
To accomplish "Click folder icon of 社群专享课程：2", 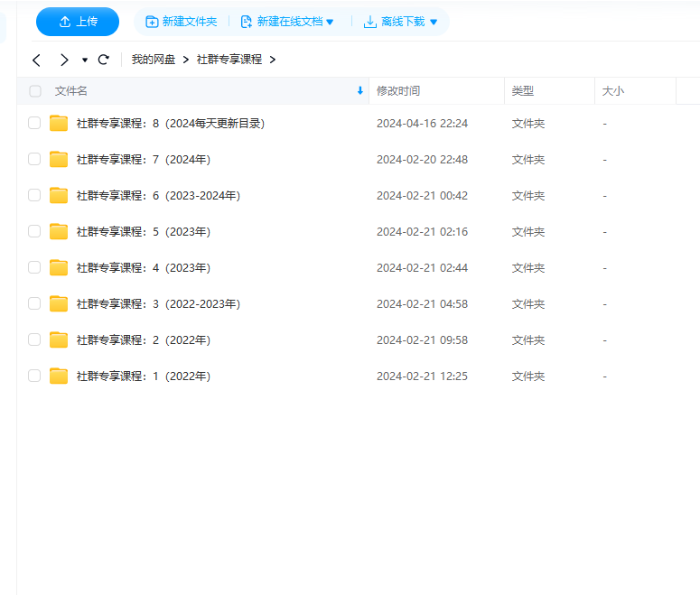I will pyautogui.click(x=59, y=340).
